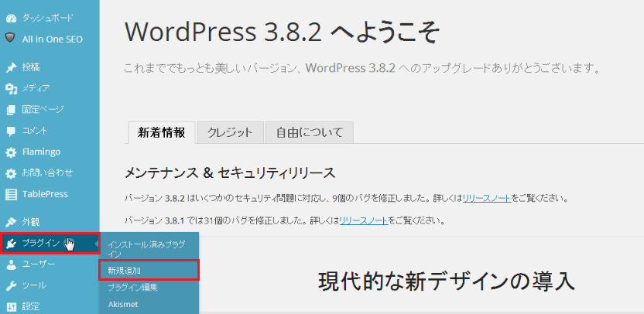This screenshot has width=644, height=314.
Task: Switch to the 自由について tab
Action: coord(310,132)
